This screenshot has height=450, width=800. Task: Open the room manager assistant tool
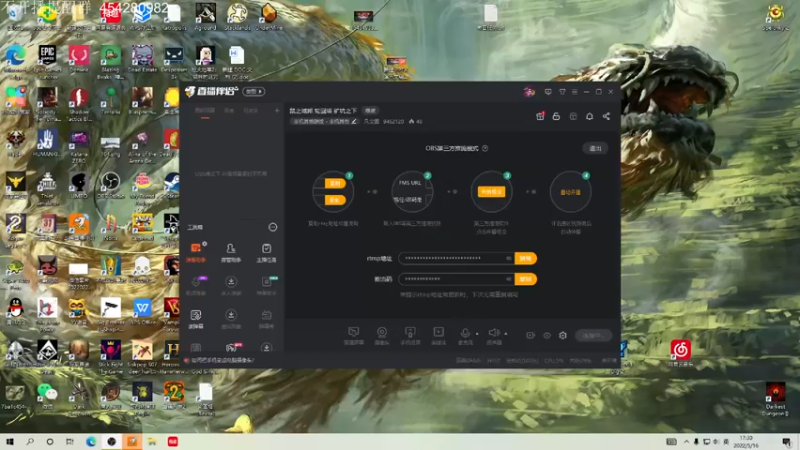point(231,252)
